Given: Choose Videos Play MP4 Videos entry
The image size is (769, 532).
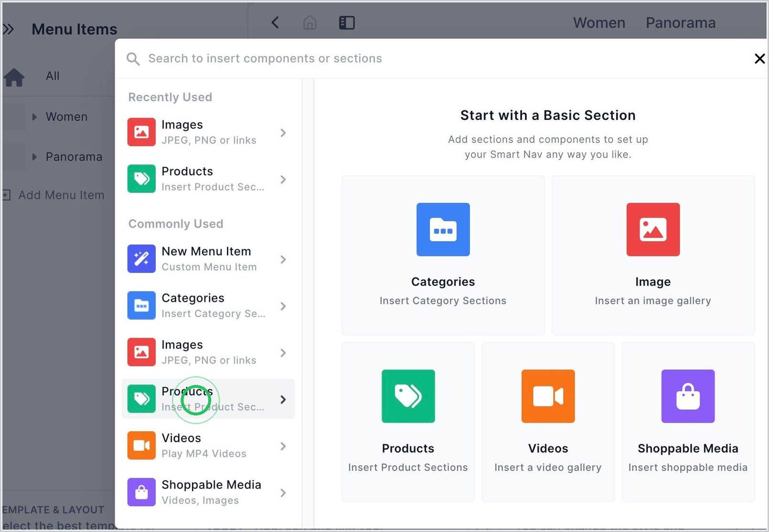Looking at the screenshot, I should [208, 446].
